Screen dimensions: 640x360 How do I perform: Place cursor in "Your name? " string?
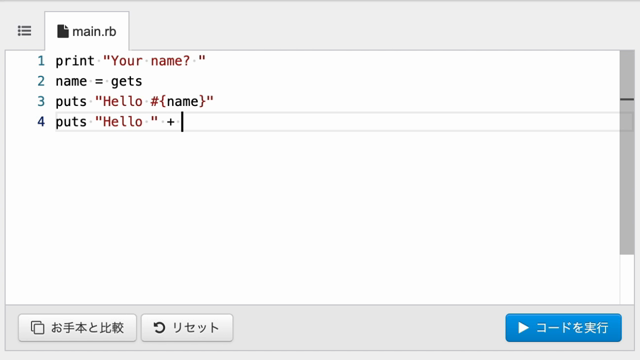(154, 61)
